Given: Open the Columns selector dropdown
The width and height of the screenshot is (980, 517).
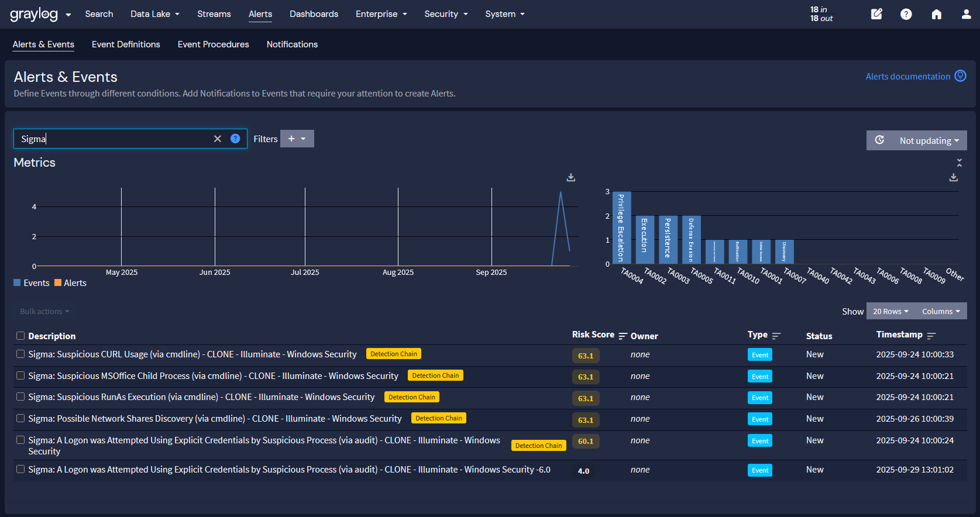Looking at the screenshot, I should coord(940,311).
